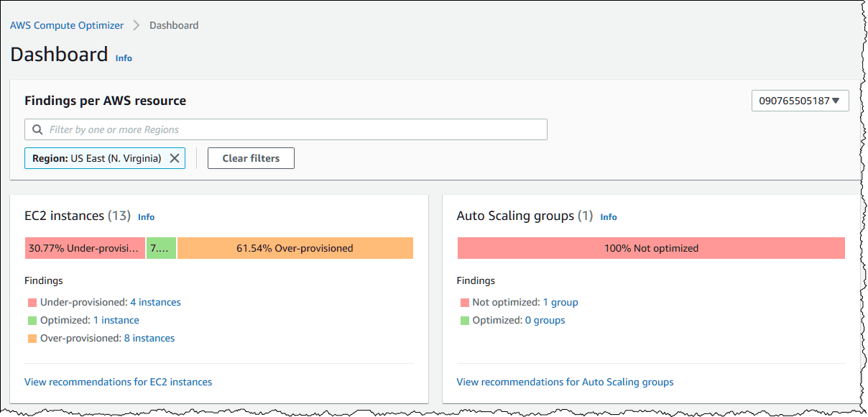
Task: Click the Dashboard breadcrumb text
Action: pos(174,25)
